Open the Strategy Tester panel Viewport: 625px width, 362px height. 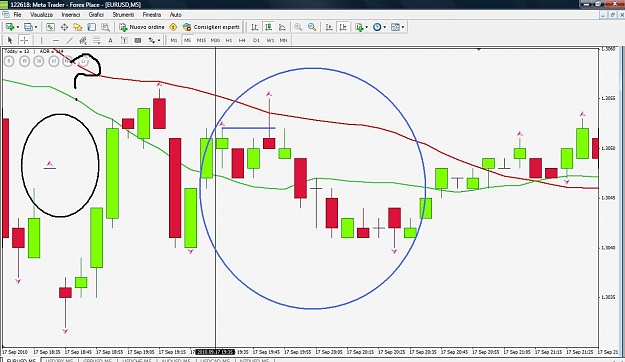105,27
